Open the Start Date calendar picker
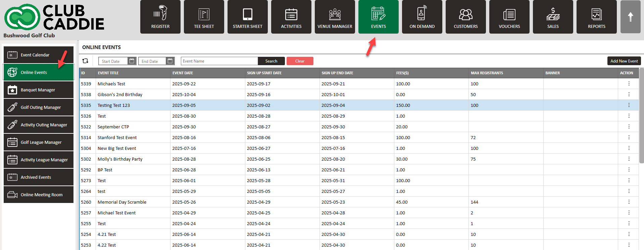Screen dimensions: 644x250 pos(132,61)
